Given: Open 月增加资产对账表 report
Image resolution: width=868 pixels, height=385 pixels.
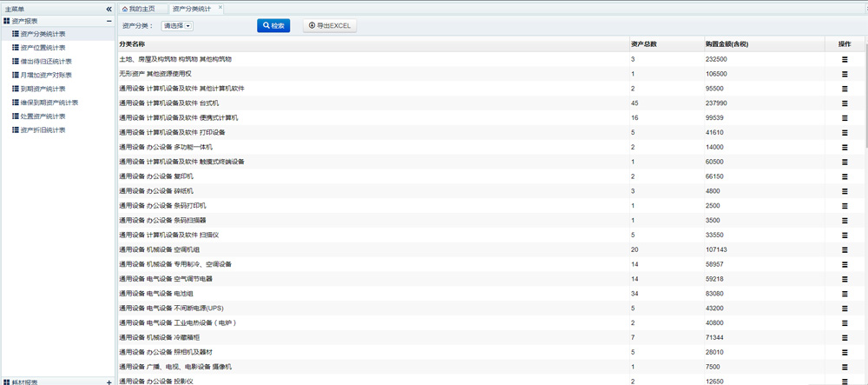Looking at the screenshot, I should tap(45, 75).
